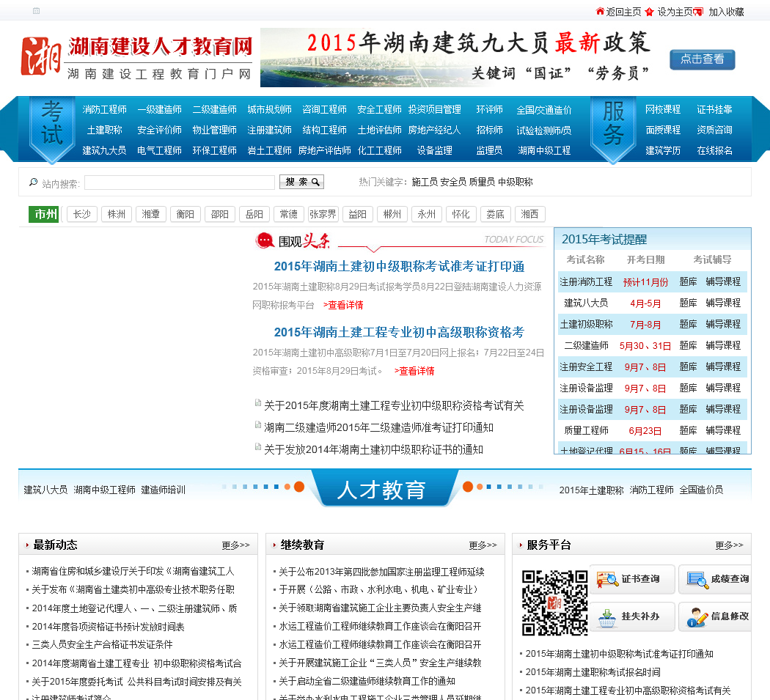Click the 返回主页 home icon link
Viewport: 770px width, 700px height.
(618, 12)
